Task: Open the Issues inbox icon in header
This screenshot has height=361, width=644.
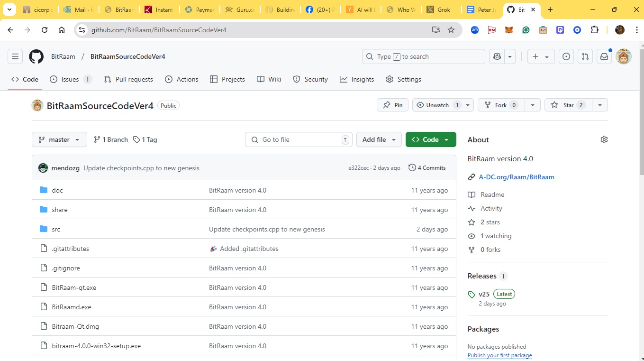Action: point(566,56)
